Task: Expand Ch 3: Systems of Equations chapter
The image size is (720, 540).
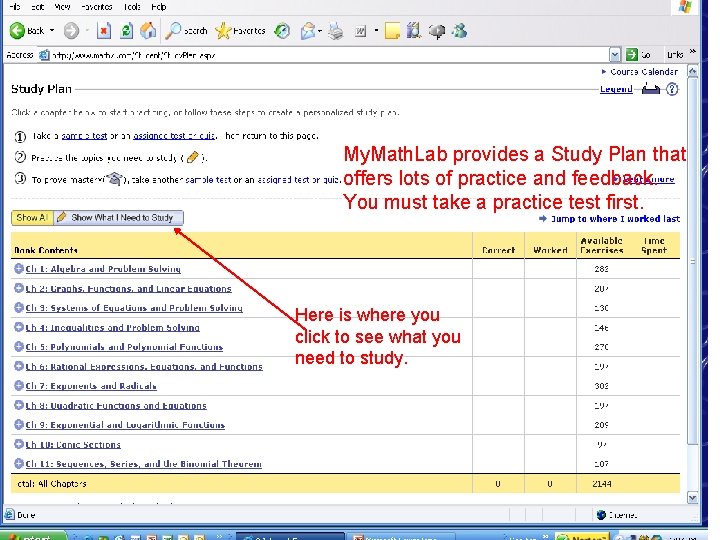Action: (18, 308)
